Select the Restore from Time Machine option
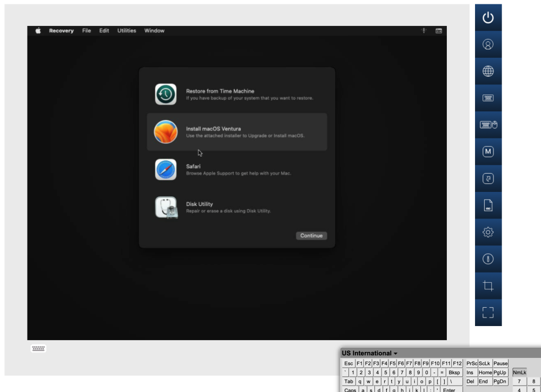Screen dimensions: 541x392 coord(237,94)
